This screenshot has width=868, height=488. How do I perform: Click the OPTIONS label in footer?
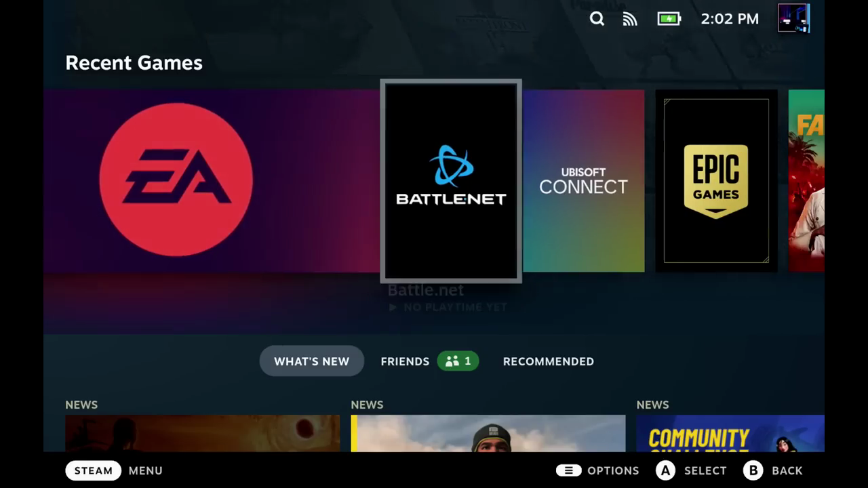[x=613, y=470]
